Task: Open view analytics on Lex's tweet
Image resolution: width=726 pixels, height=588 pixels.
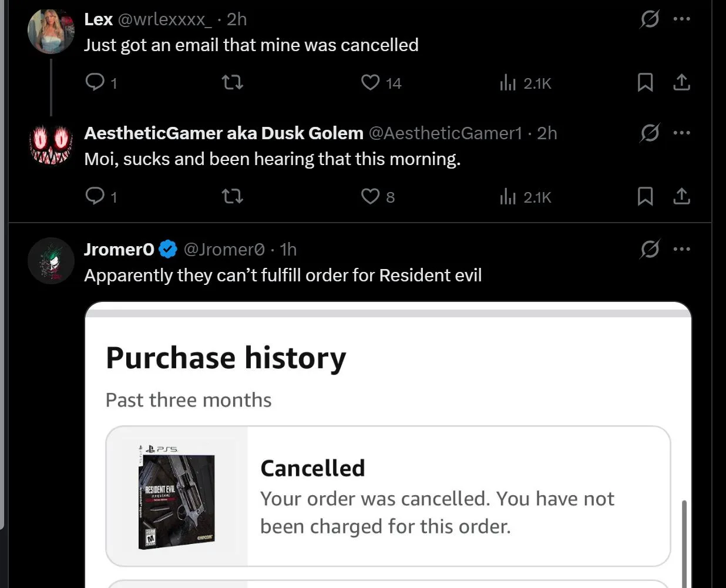Action: click(508, 82)
